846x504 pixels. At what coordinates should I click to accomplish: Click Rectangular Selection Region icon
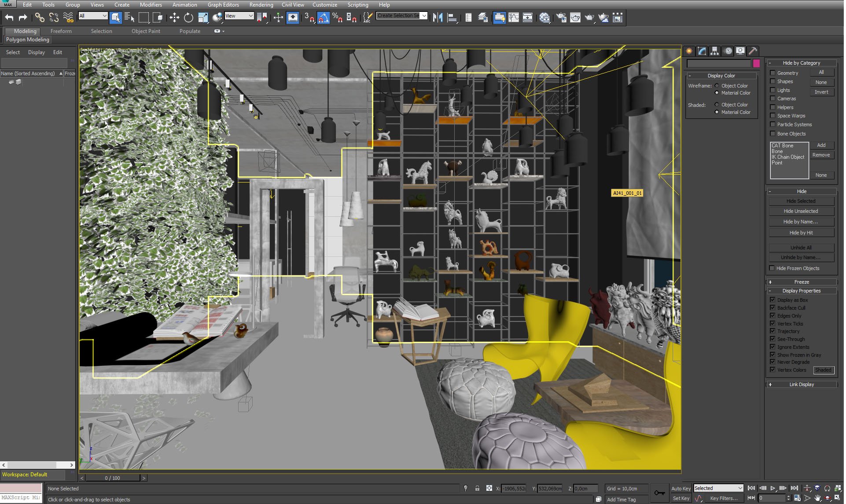click(143, 18)
